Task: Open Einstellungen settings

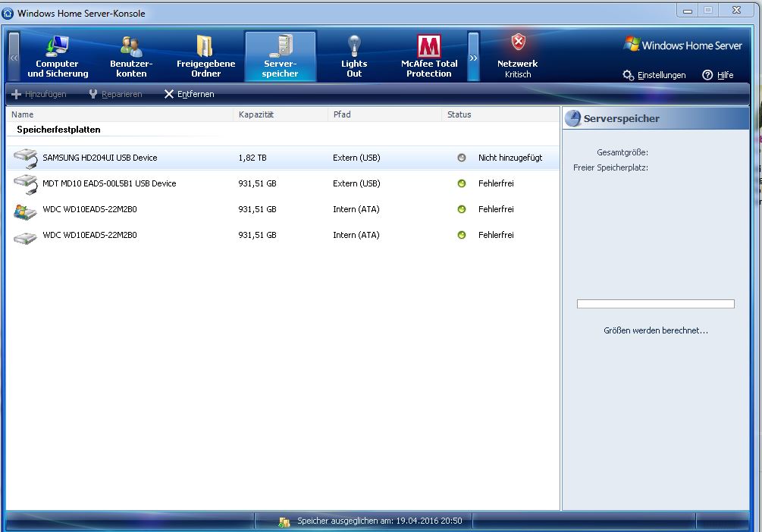Action: tap(654, 75)
